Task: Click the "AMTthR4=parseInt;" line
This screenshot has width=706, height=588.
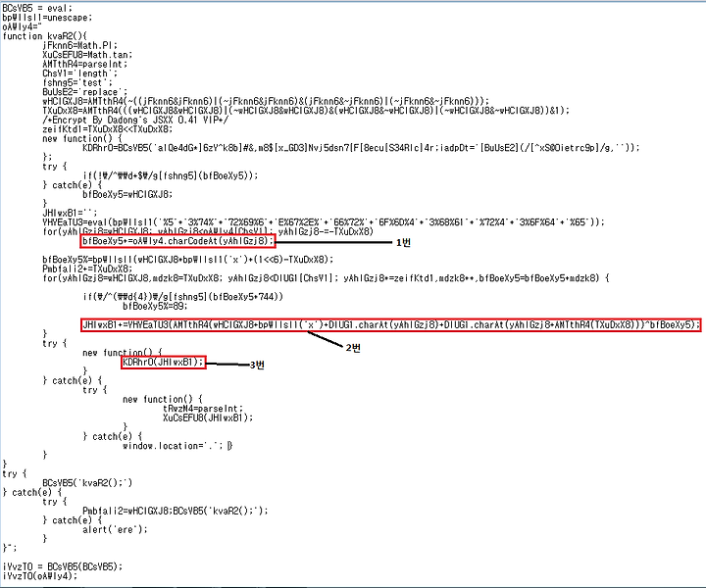Action: tap(85, 64)
